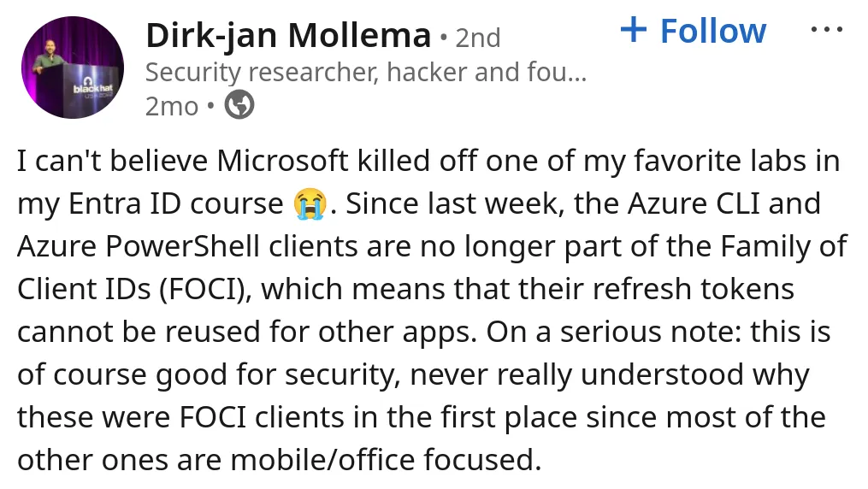Click the crying face emoji
Image resolution: width=868 pixels, height=489 pixels.
(x=308, y=204)
